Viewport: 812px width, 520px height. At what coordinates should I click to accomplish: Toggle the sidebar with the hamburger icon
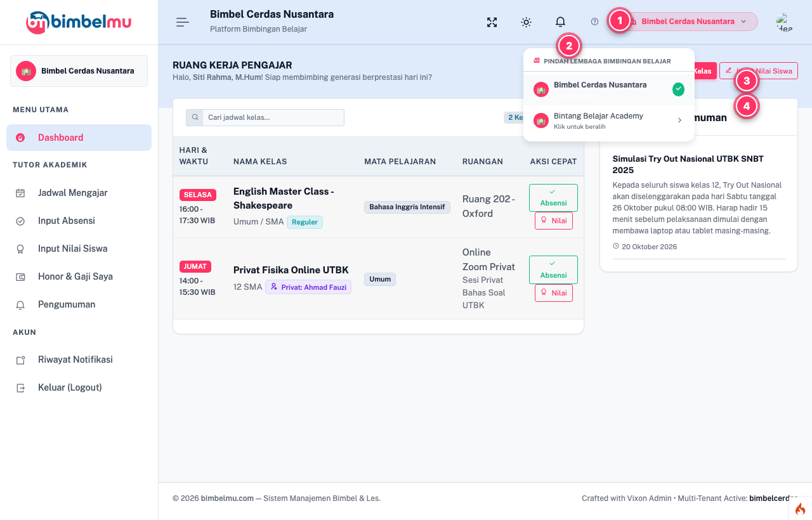(183, 22)
